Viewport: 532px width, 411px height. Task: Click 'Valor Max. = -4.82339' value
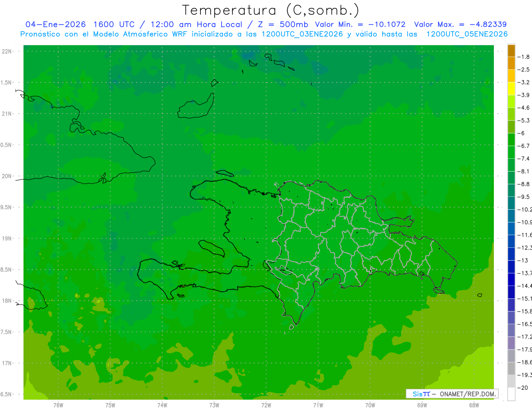[460, 24]
